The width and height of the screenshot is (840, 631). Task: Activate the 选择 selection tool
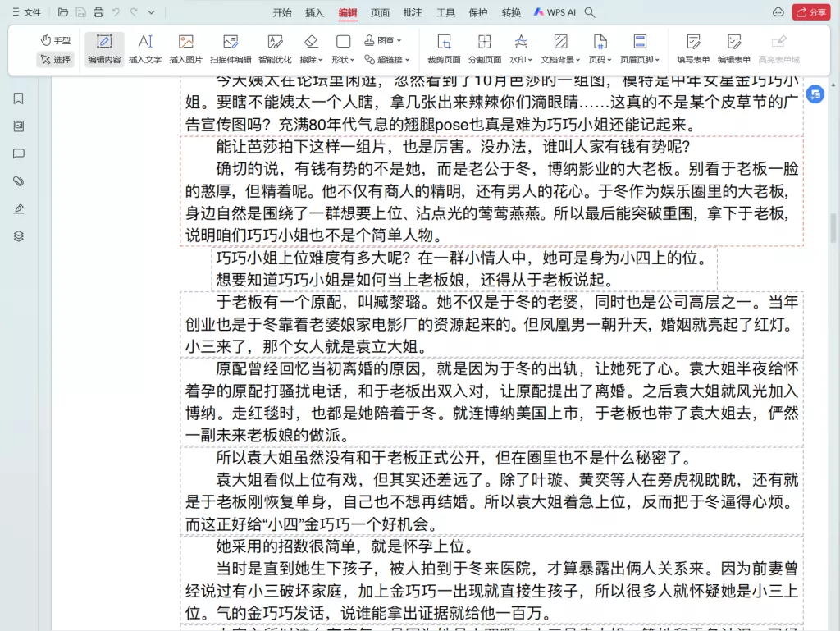[x=55, y=59]
